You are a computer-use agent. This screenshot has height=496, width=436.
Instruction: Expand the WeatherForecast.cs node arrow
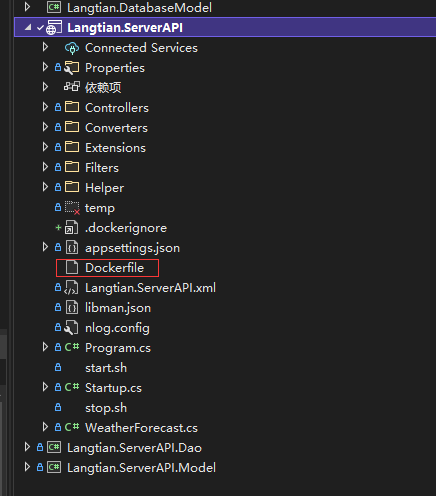[45, 427]
